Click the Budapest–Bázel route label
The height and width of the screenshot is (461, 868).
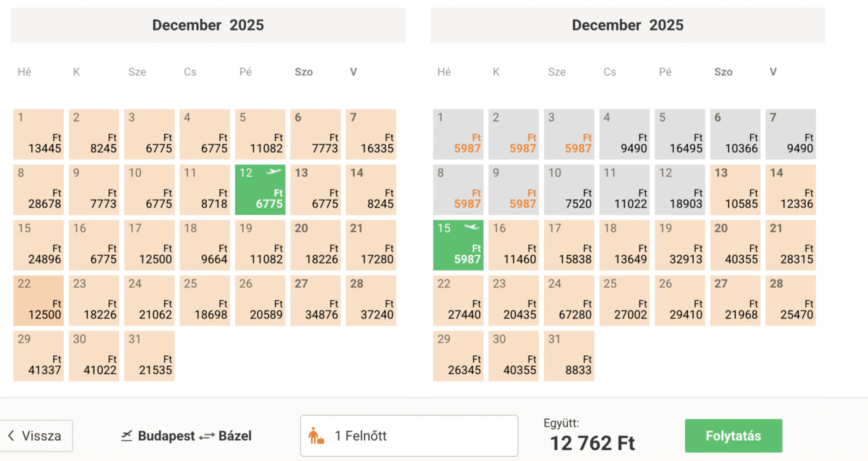point(187,436)
